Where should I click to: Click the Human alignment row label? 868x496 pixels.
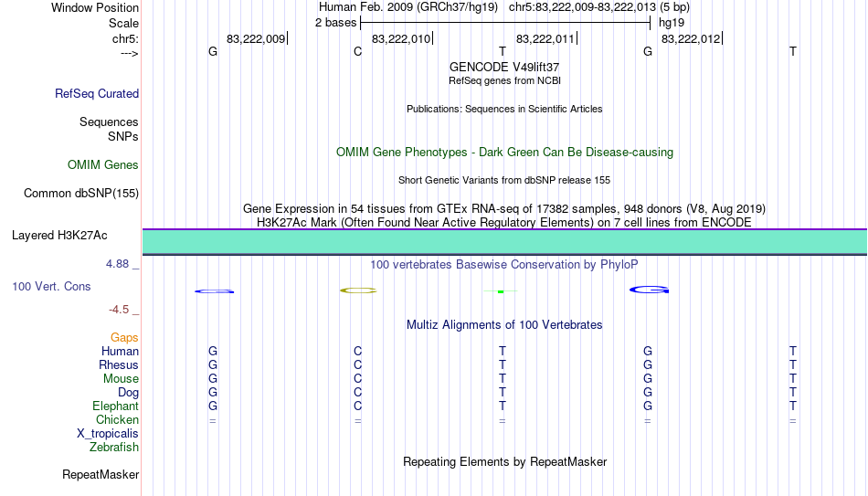[120, 351]
